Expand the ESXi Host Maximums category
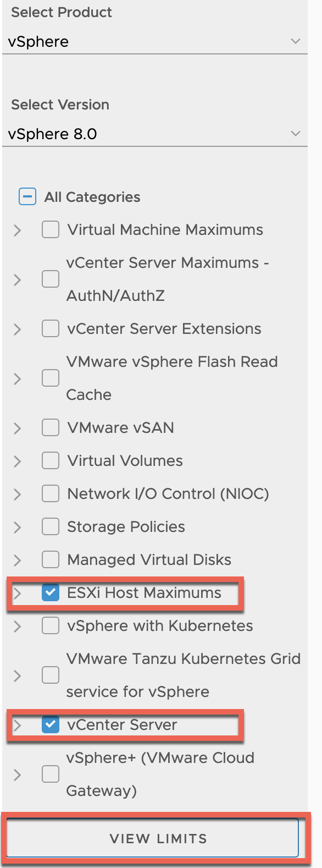The width and height of the screenshot is (322, 868). pyautogui.click(x=16, y=594)
